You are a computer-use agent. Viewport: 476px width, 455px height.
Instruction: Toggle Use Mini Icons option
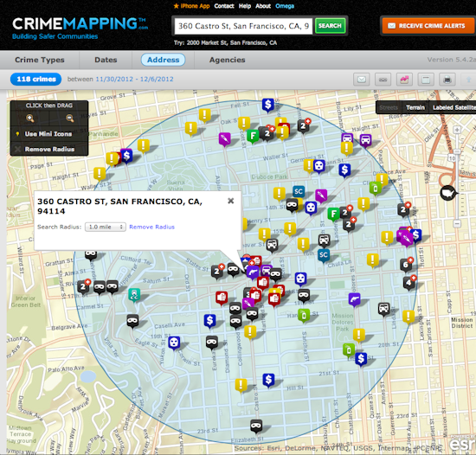pyautogui.click(x=48, y=134)
